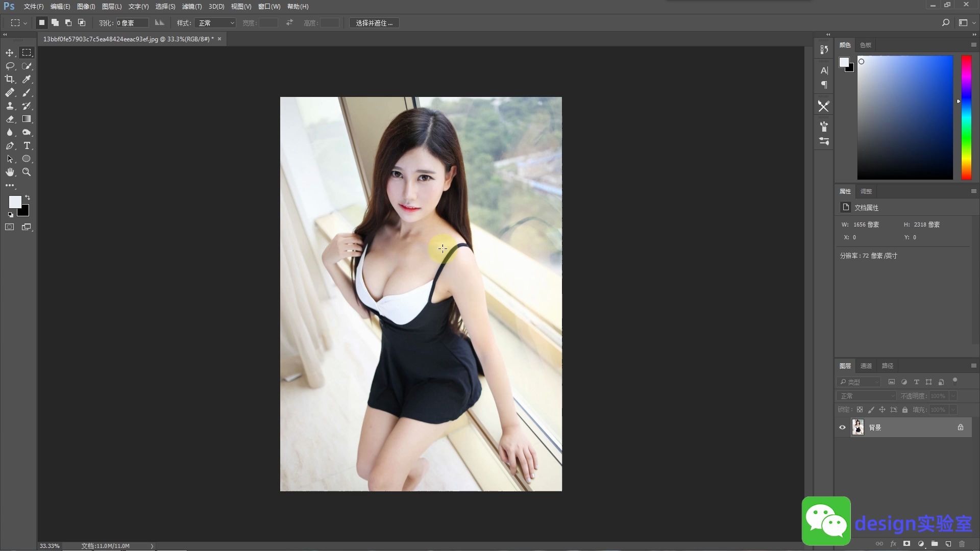Swap foreground and background colors
Image resolution: width=980 pixels, height=551 pixels.
coord(28,197)
